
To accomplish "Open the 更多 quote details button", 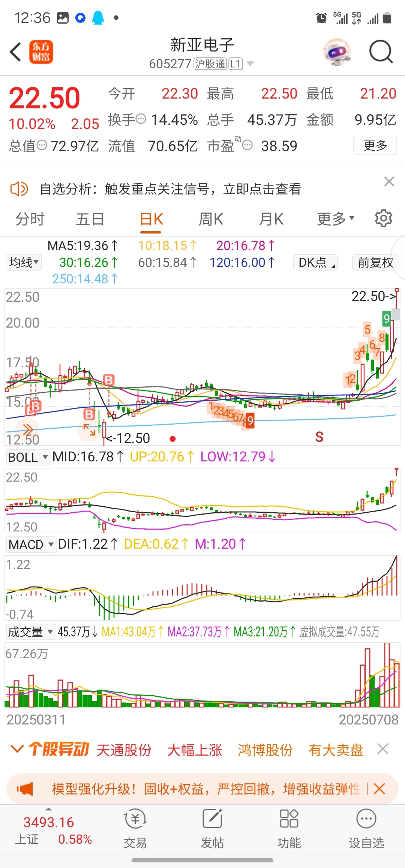I will pos(375,145).
